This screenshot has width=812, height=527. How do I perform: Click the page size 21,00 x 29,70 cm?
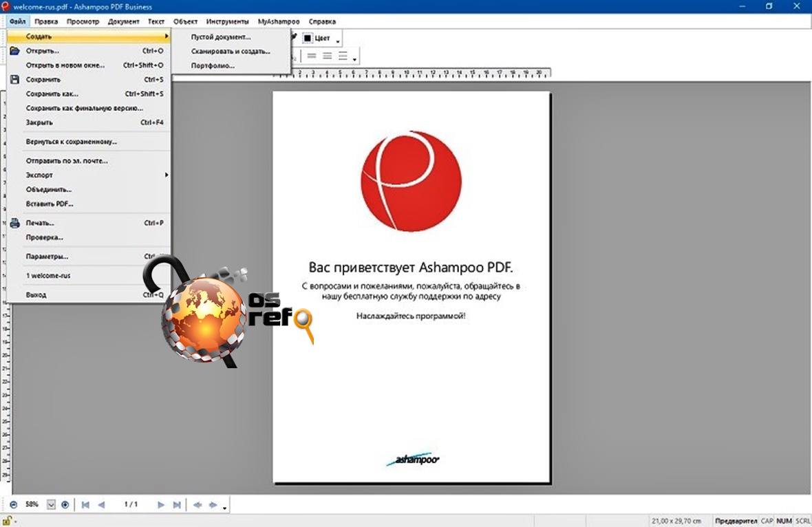(x=676, y=521)
